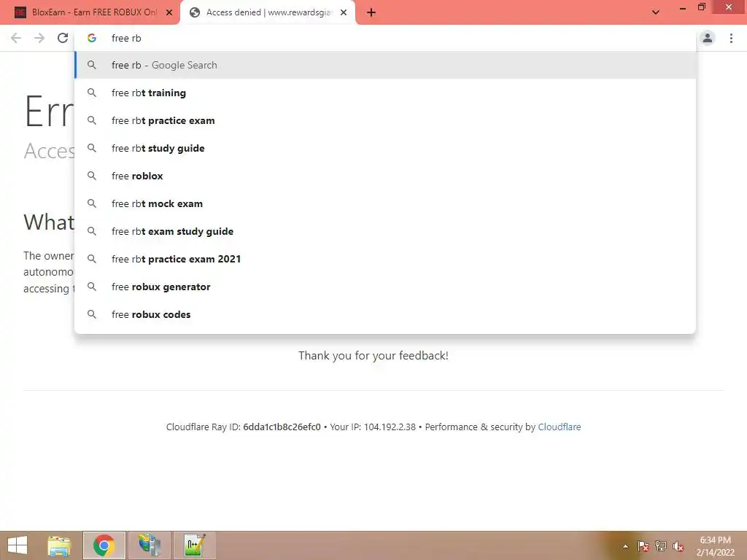The image size is (747, 560).
Task: Reload the current page
Action: [x=63, y=38]
